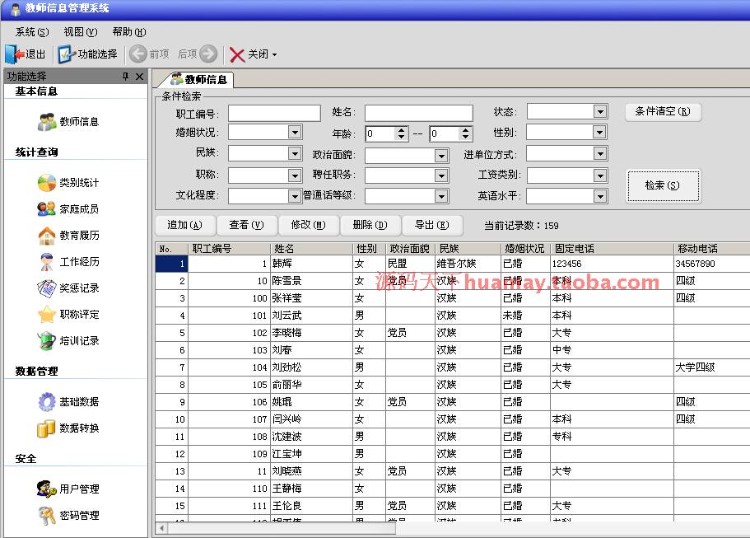
Task: Click 导出(E) export button
Action: (432, 225)
